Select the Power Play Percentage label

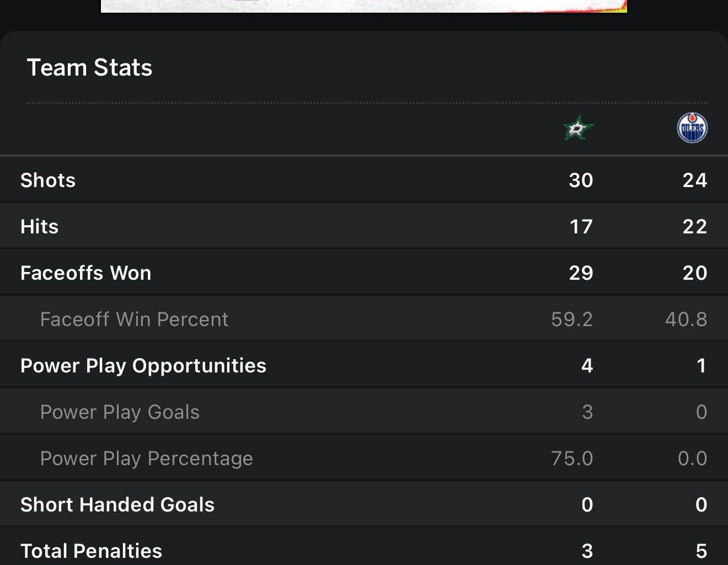146,459
